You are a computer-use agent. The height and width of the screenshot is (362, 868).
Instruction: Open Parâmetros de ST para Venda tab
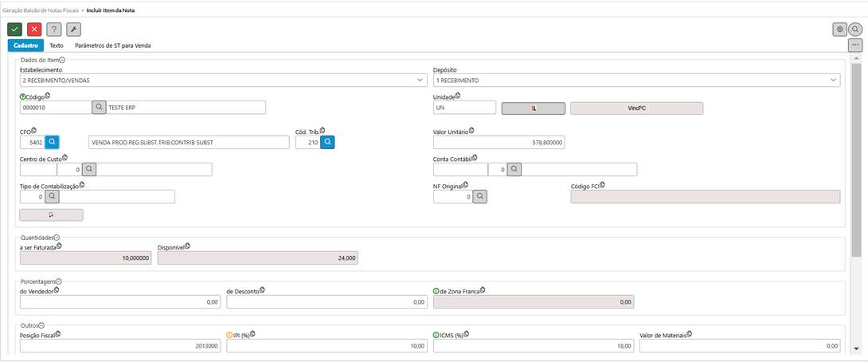point(112,45)
